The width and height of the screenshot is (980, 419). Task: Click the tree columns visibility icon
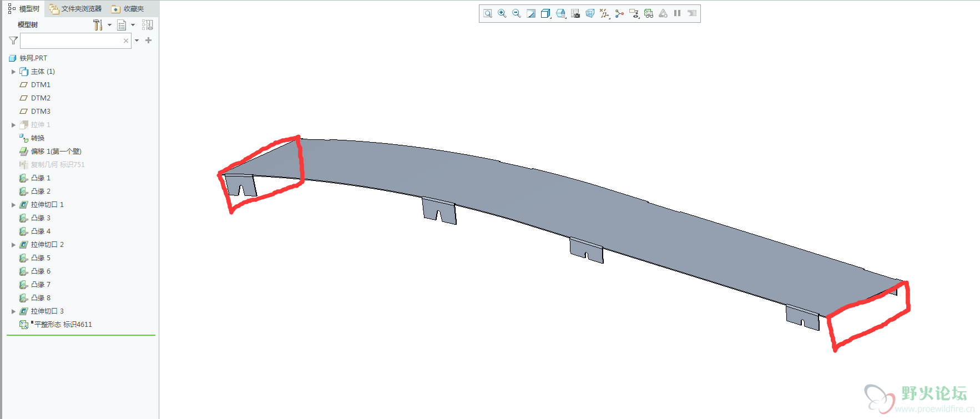point(148,25)
